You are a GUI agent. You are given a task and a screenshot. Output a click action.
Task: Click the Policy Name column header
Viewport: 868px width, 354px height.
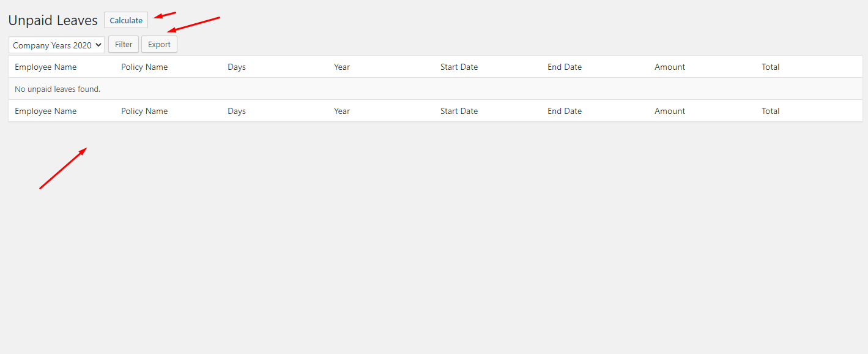[x=144, y=67]
